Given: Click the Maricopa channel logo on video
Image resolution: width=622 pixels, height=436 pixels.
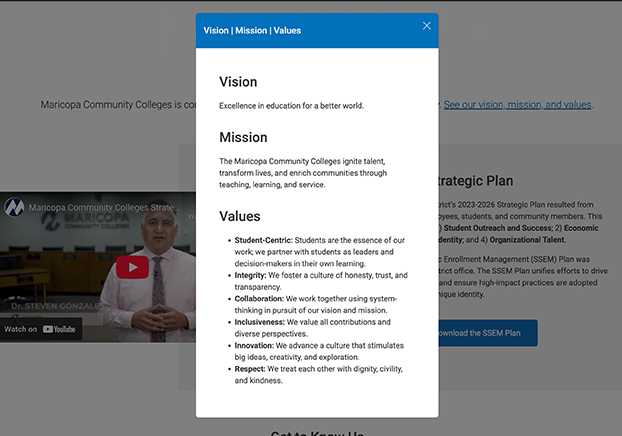Looking at the screenshot, I should pos(14,207).
